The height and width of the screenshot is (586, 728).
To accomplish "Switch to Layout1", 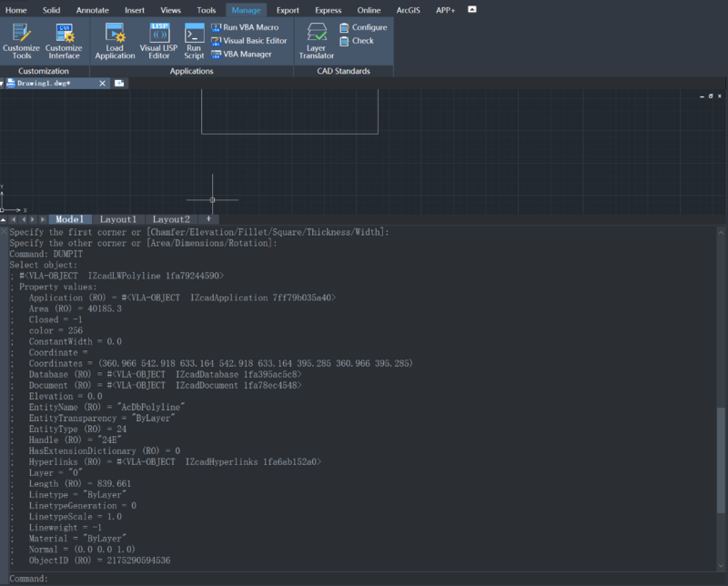I will point(118,218).
